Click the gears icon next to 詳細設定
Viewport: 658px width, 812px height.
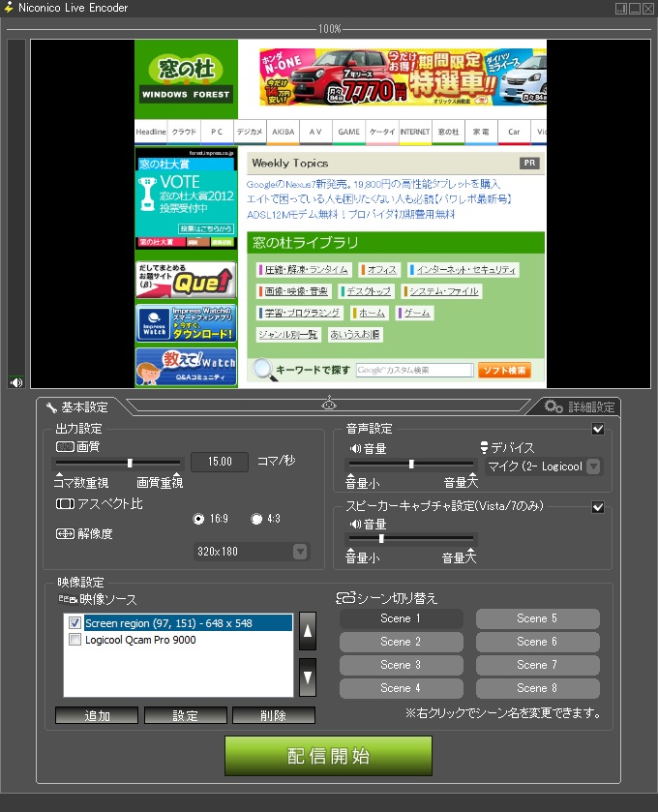553,406
